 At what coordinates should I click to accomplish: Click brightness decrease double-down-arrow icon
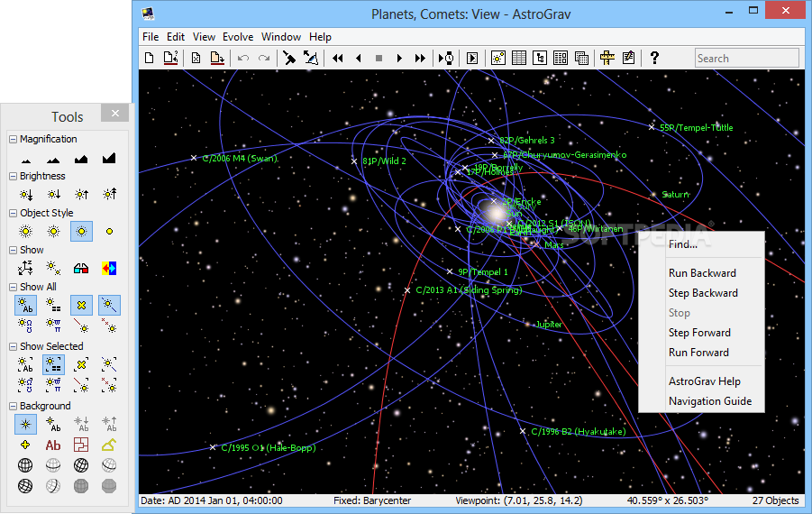[x=25, y=194]
